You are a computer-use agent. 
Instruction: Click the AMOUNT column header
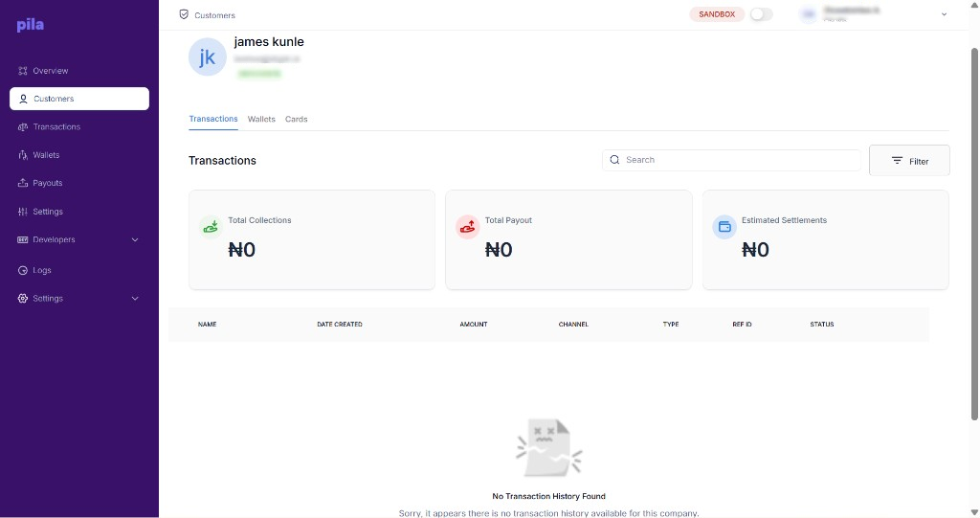(x=474, y=324)
